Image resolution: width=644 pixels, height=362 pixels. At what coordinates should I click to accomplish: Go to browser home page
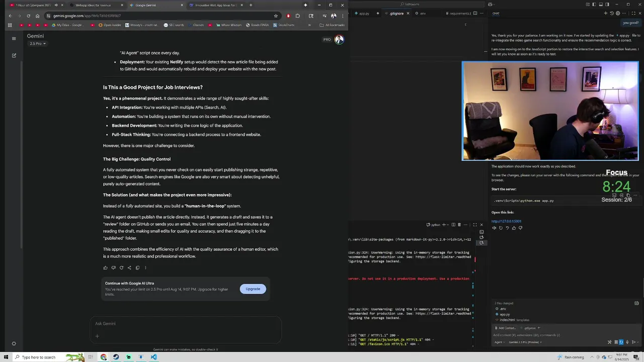37,16
